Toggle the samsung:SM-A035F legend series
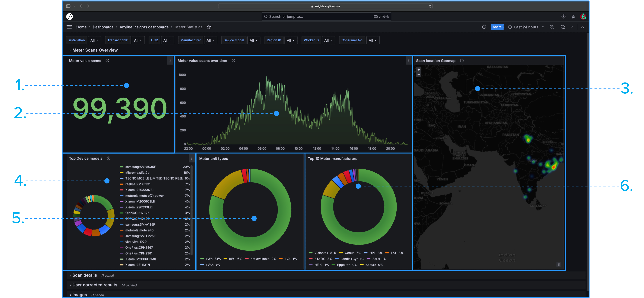The image size is (644, 298). pyautogui.click(x=140, y=167)
